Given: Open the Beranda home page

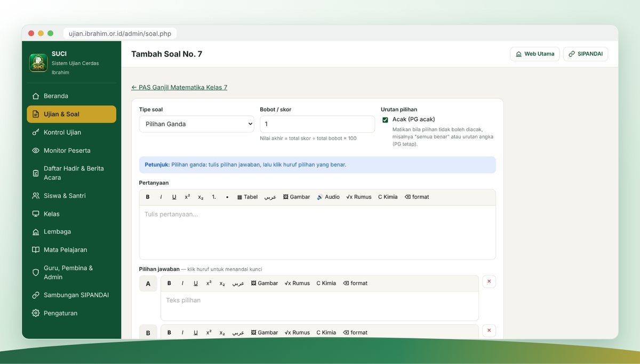Looking at the screenshot, I should coord(71,96).
